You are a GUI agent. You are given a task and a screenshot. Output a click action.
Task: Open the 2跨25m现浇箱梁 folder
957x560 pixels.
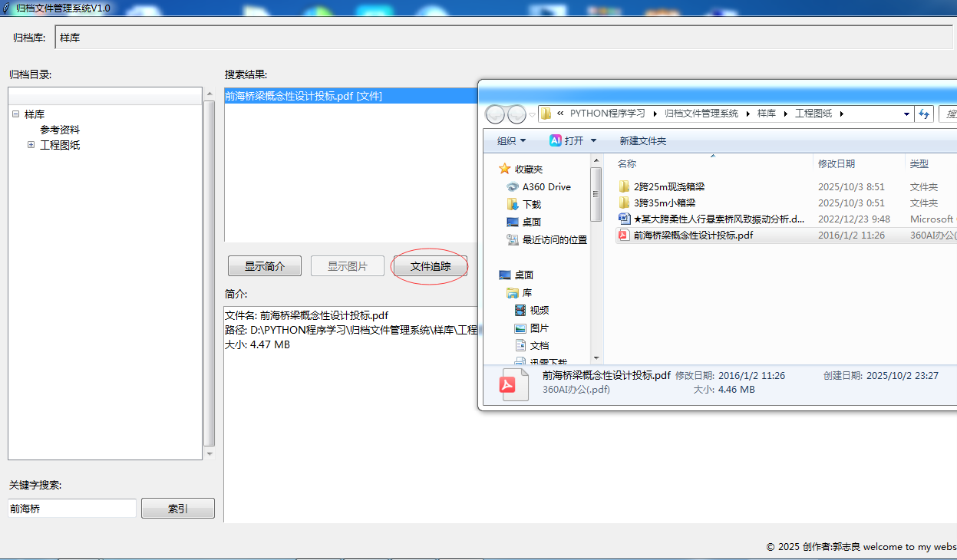click(668, 186)
